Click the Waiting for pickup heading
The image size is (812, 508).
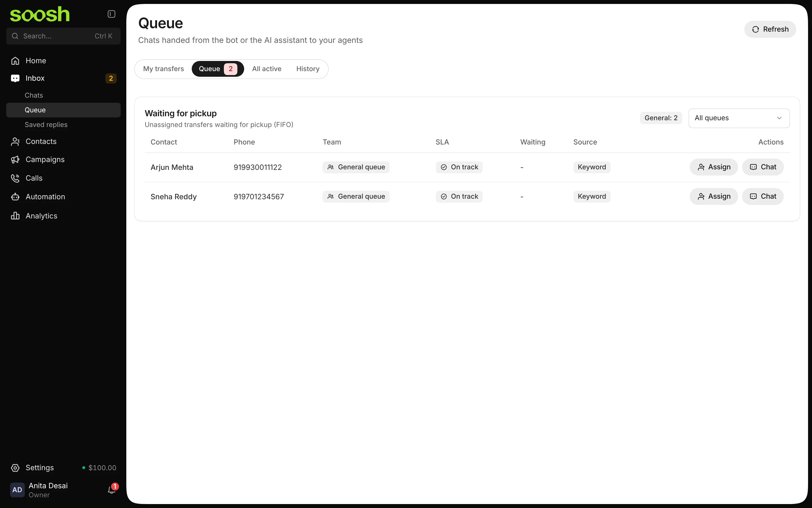pos(180,113)
